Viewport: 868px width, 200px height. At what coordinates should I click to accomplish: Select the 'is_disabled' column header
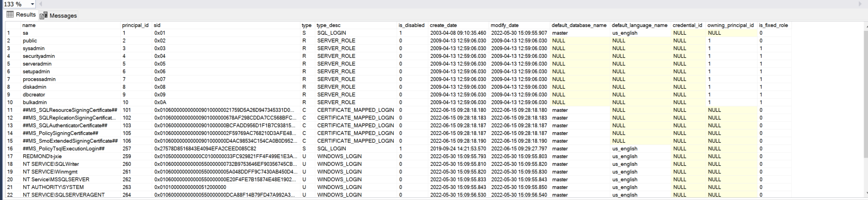tap(412, 25)
